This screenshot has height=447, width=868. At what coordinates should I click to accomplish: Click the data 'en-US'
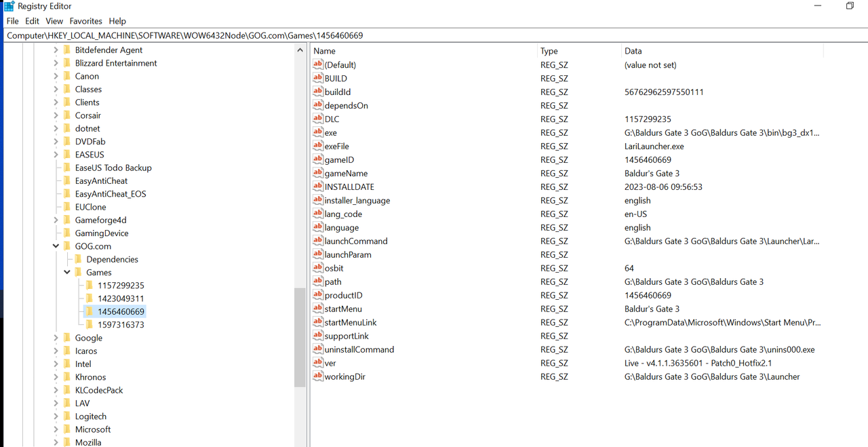pos(635,214)
